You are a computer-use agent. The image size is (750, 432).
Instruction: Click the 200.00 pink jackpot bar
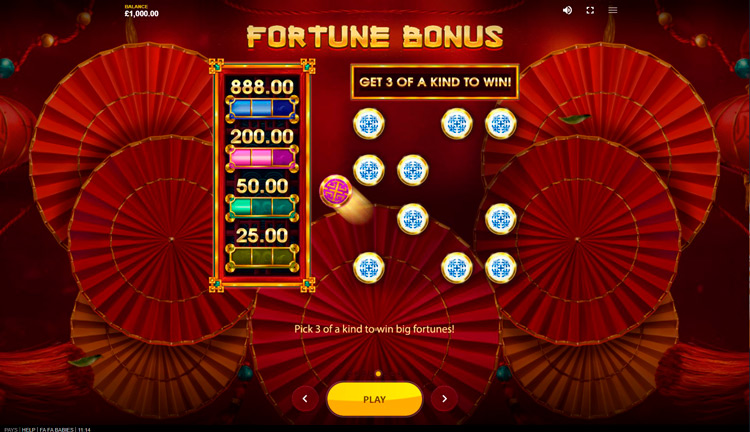262,158
